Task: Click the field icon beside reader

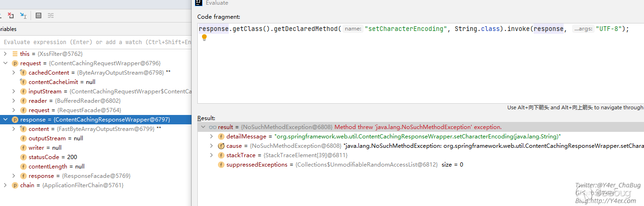Action: pyautogui.click(x=23, y=101)
